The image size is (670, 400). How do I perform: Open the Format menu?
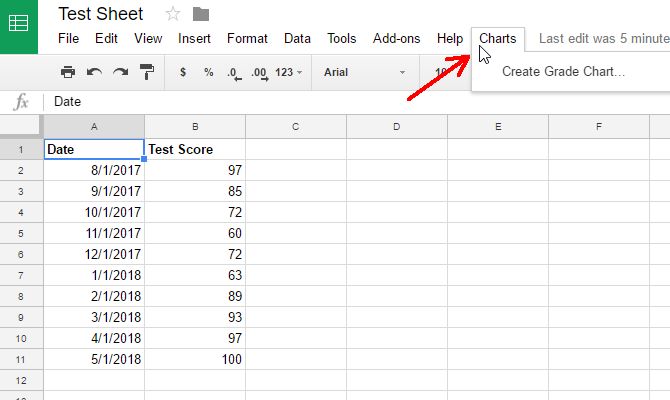coord(247,38)
